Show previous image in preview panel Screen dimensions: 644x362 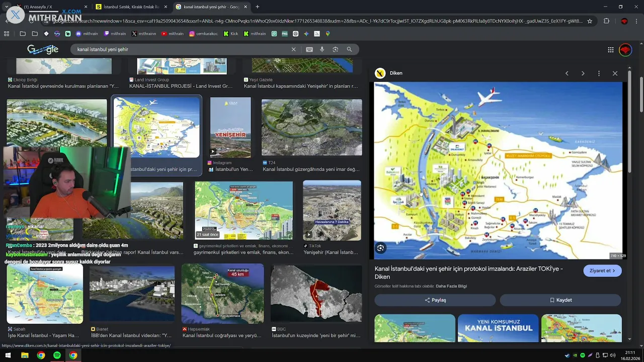tap(567, 73)
